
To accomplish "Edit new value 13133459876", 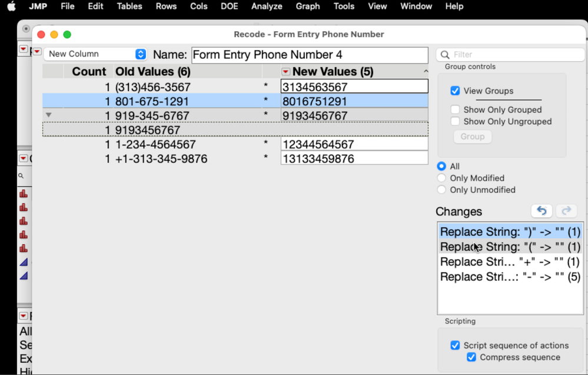I will coord(354,158).
